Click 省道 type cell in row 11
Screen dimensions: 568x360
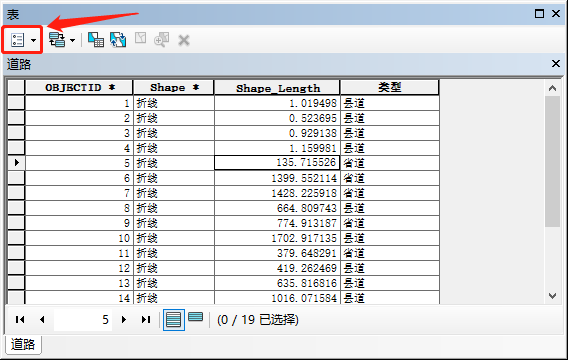point(390,253)
